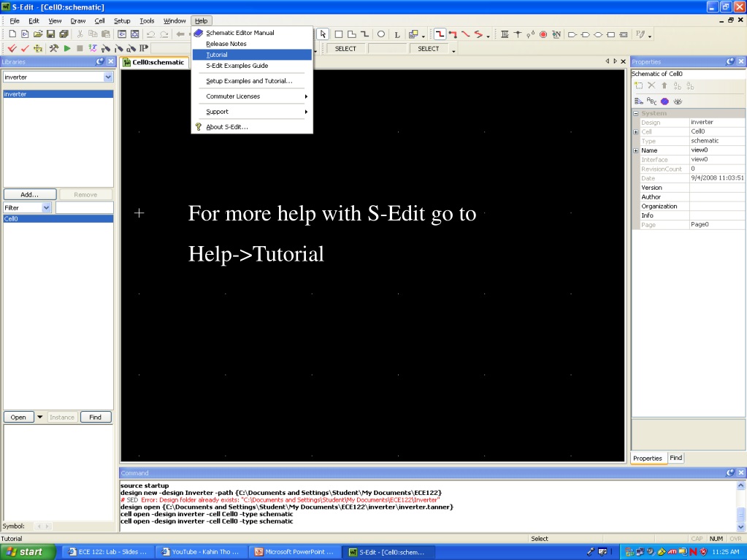Image resolution: width=747 pixels, height=560 pixels.
Task: Switch to the Find tab
Action: coord(675,458)
